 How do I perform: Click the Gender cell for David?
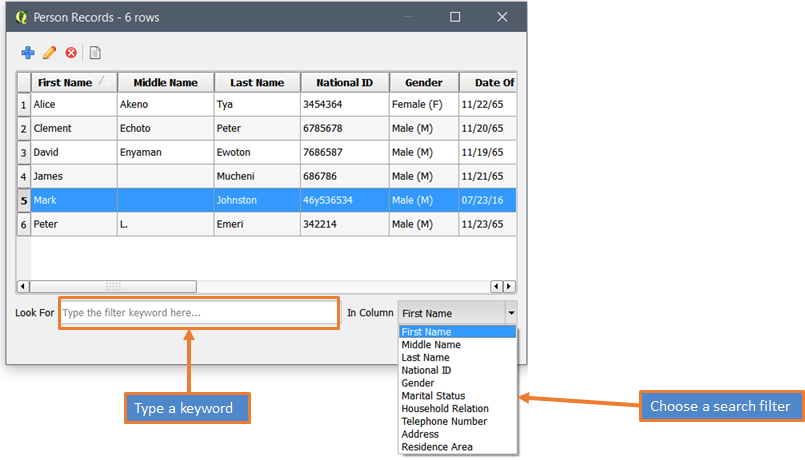pos(423,153)
